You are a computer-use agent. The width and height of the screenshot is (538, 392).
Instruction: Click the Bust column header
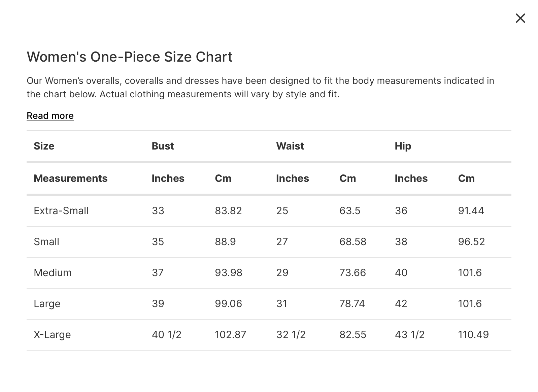[163, 146]
